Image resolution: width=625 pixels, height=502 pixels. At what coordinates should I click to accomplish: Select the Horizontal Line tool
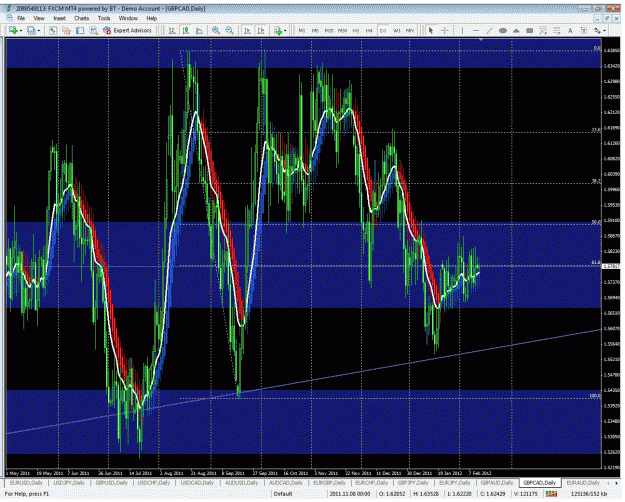tap(476, 30)
